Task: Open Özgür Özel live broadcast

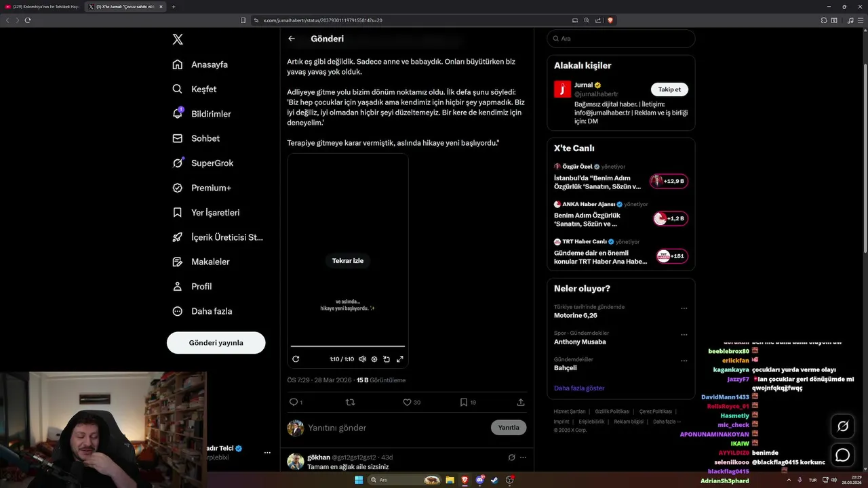Action: pyautogui.click(x=620, y=177)
